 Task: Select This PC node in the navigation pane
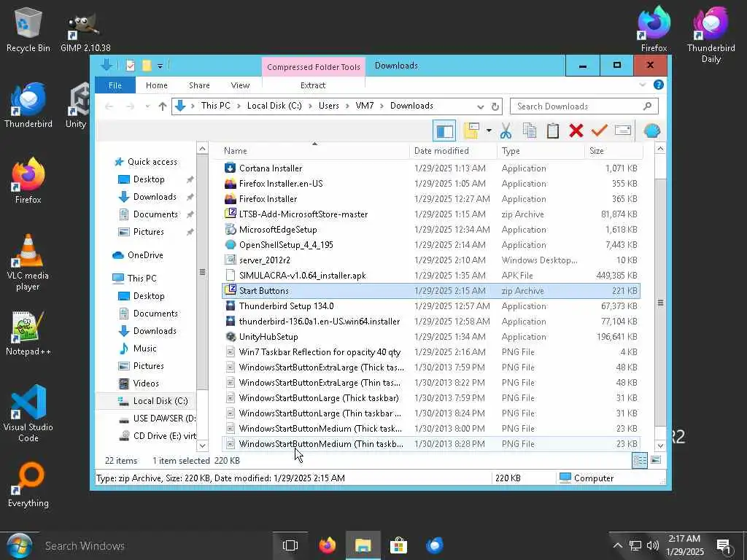[134, 278]
